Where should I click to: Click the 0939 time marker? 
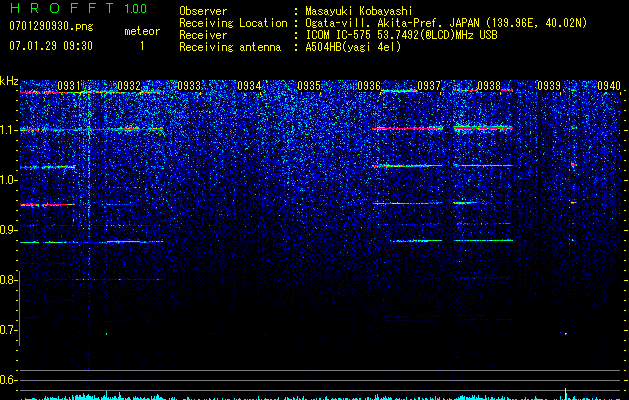[x=549, y=86]
